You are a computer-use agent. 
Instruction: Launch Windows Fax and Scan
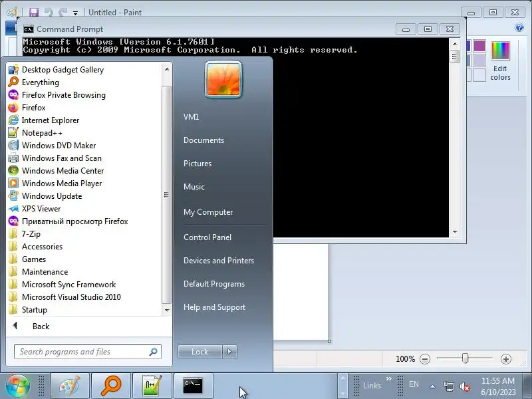pyautogui.click(x=55, y=158)
